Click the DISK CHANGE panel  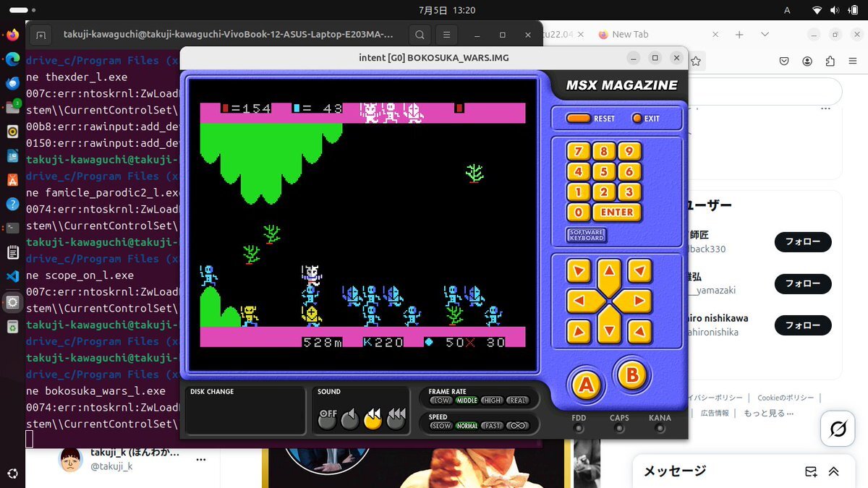pyautogui.click(x=245, y=410)
